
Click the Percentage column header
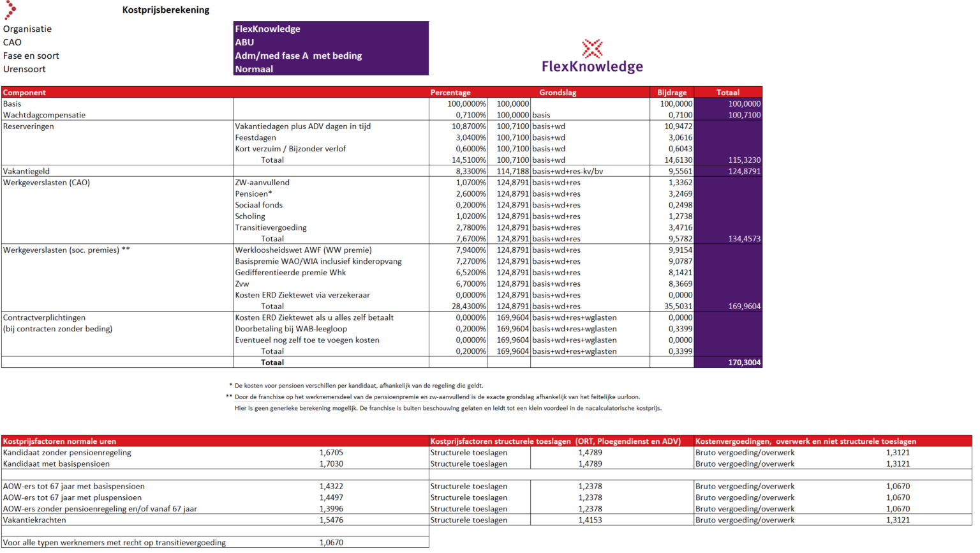[450, 93]
